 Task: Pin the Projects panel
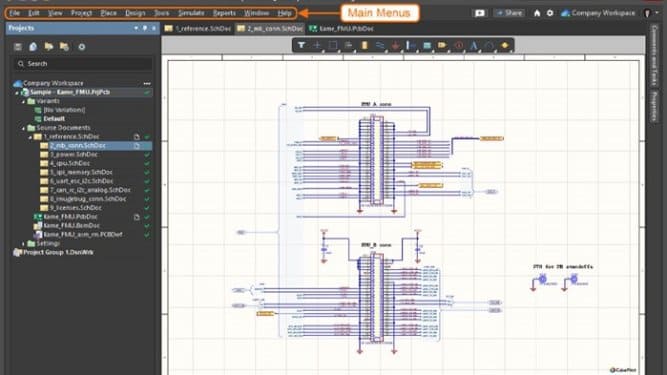(x=145, y=28)
